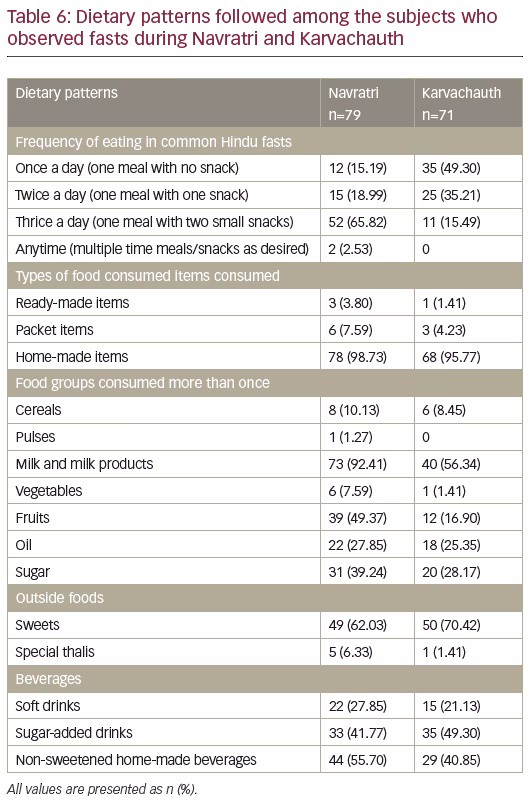
Task: Select the 'Outside foods' section heading
Action: [59, 598]
